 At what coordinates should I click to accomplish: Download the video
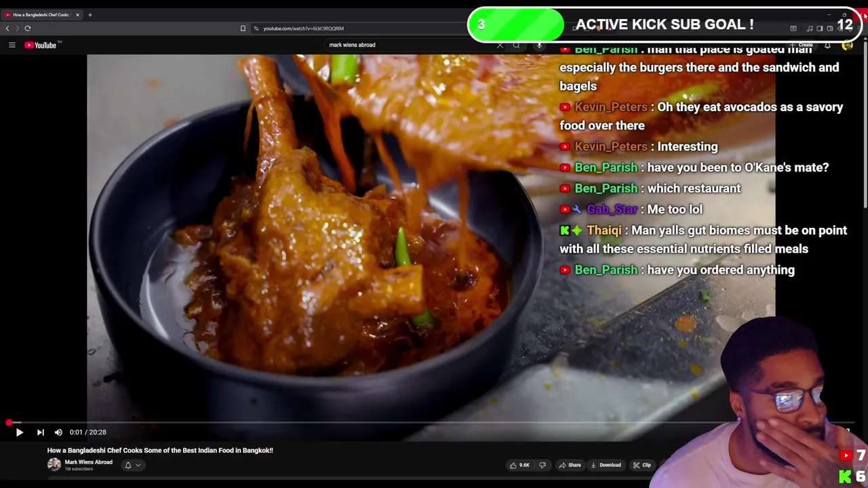606,465
